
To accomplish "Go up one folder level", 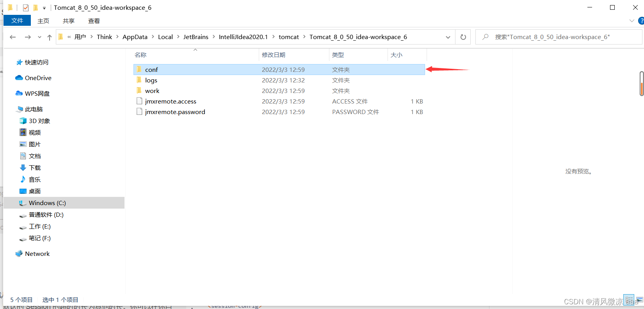I will pos(50,37).
